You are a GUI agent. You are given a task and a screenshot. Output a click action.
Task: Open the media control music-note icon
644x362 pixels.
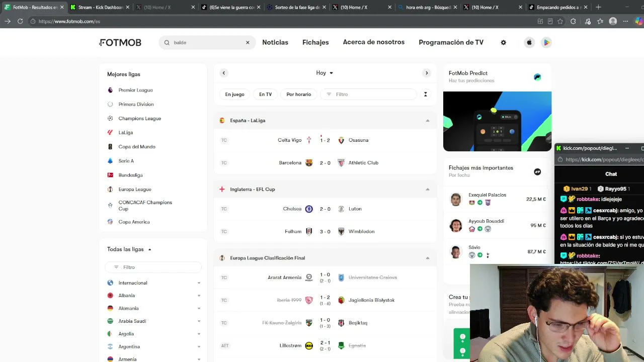[587, 21]
